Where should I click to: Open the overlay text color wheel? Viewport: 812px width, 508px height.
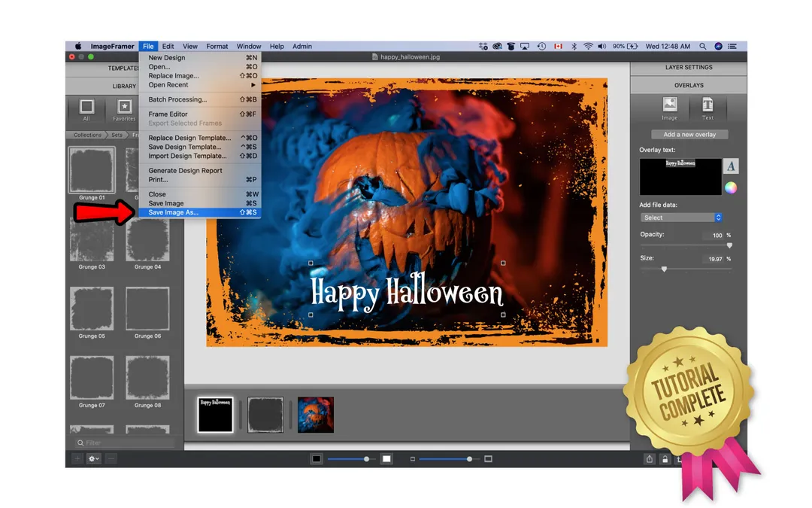(x=731, y=187)
